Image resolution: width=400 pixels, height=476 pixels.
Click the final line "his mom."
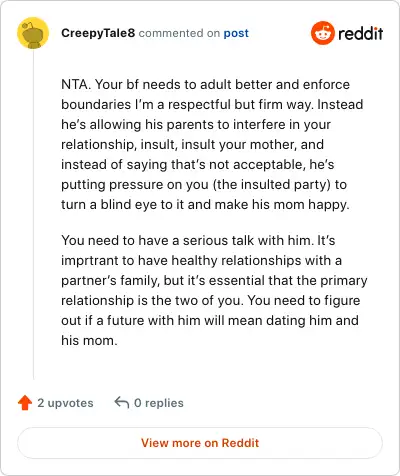89,340
